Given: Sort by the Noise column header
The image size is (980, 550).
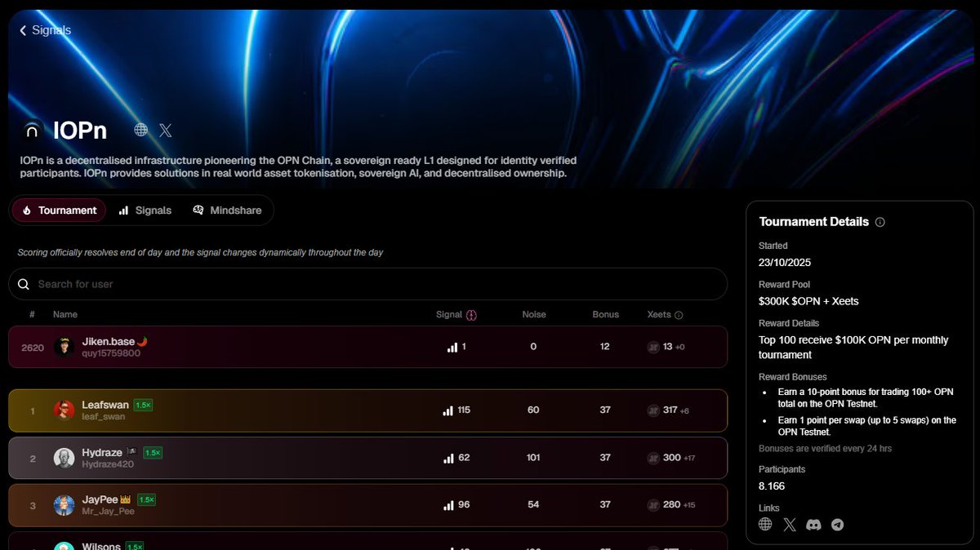Looking at the screenshot, I should click(x=534, y=314).
